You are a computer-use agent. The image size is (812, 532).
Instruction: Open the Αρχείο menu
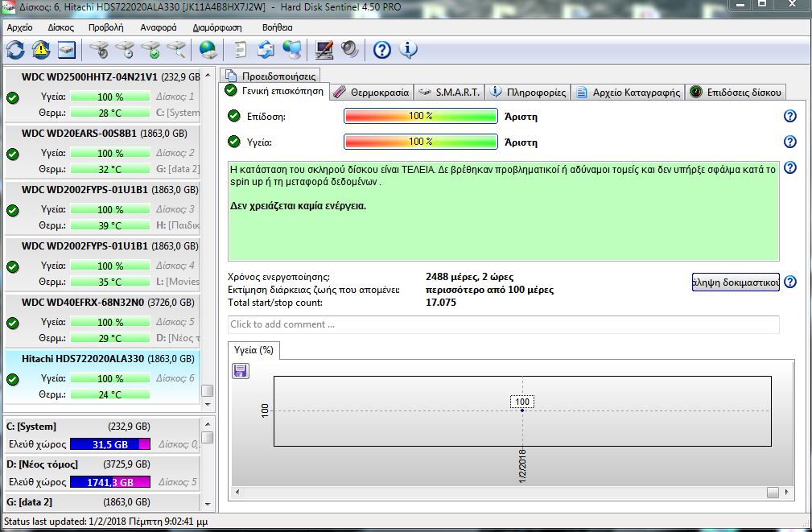click(19, 27)
